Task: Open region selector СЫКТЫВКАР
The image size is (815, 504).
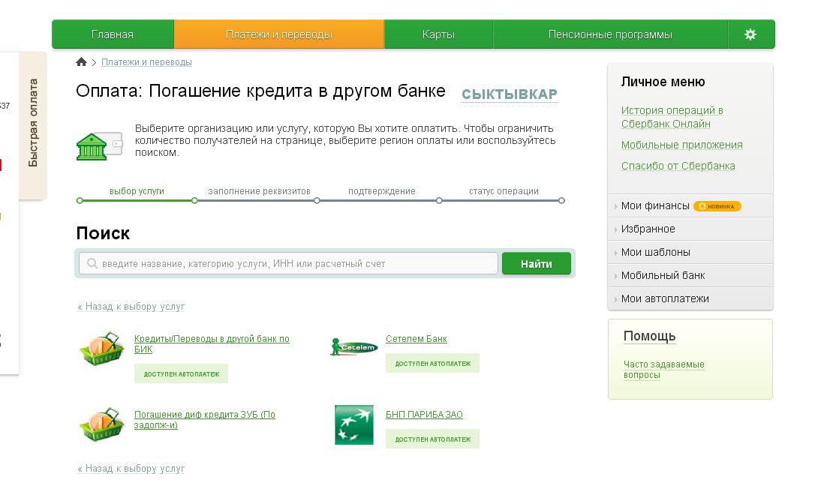Action: [x=510, y=94]
